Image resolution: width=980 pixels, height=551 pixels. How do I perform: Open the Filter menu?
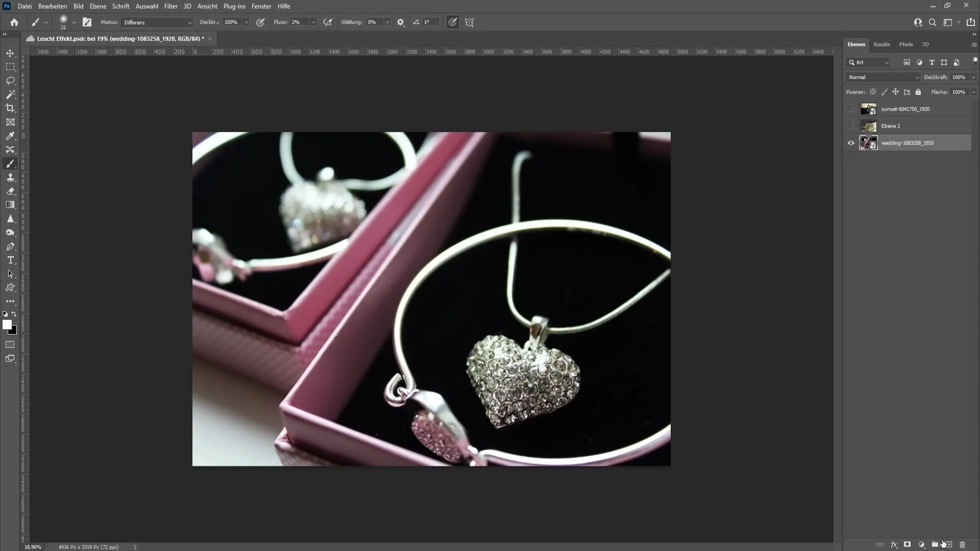171,6
